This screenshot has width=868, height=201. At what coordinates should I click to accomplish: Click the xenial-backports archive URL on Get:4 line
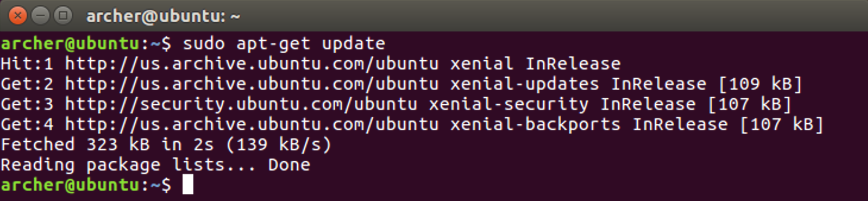click(252, 124)
